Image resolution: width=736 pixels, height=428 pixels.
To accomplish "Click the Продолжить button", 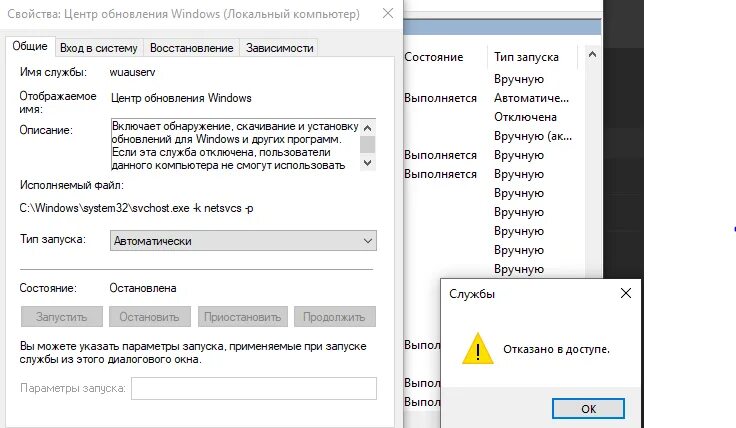I will pos(335,317).
